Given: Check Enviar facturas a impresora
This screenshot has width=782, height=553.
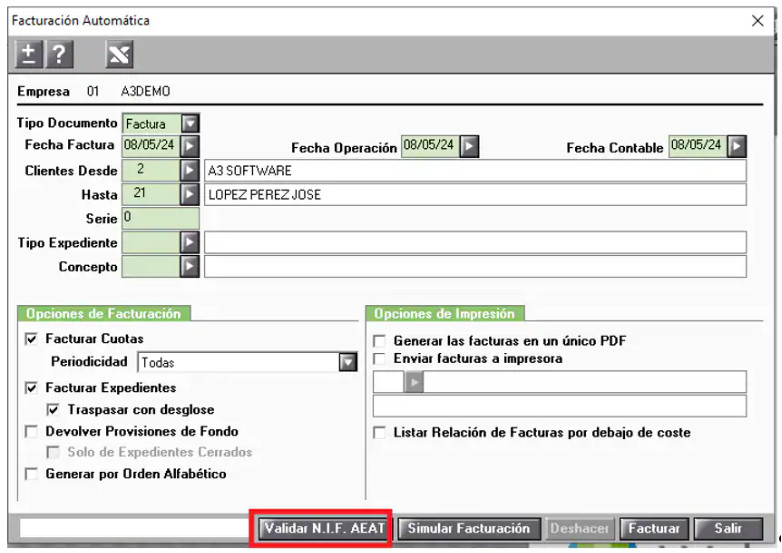Looking at the screenshot, I should [x=380, y=359].
